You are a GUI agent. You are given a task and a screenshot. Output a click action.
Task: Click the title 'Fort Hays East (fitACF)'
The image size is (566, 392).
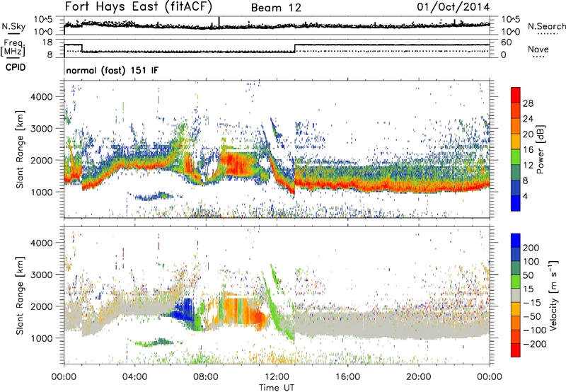(139, 6)
